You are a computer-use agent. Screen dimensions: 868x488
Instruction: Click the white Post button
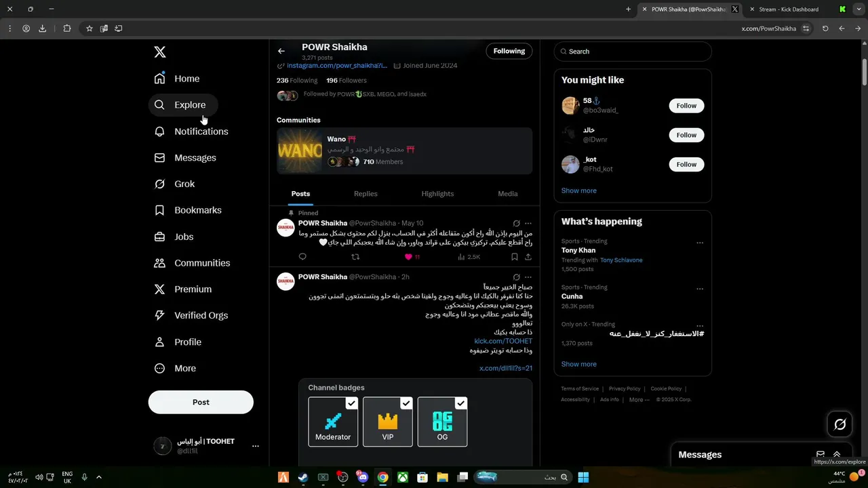(201, 402)
